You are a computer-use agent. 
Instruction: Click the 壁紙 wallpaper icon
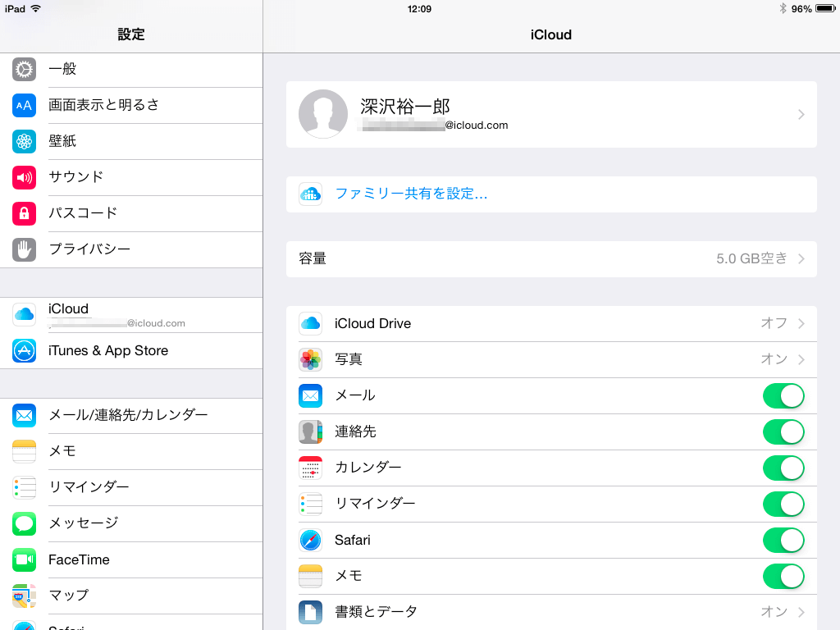pyautogui.click(x=23, y=141)
